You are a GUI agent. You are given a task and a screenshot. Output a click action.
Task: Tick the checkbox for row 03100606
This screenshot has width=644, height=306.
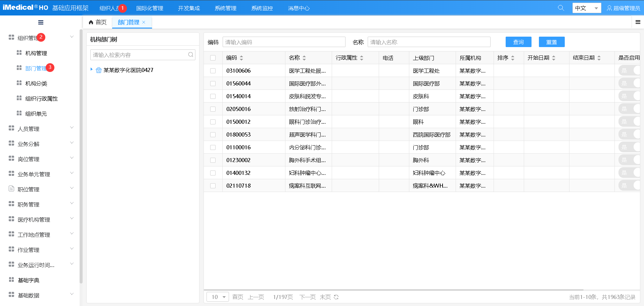click(213, 71)
